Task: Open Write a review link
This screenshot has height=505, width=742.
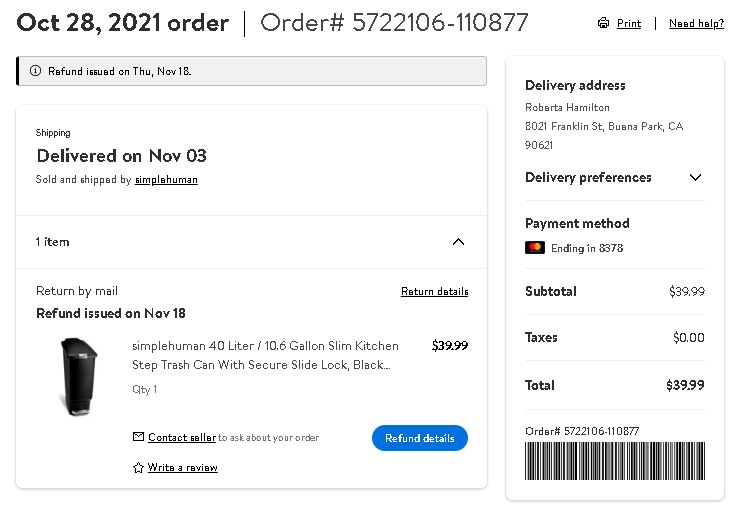Action: coord(182,468)
